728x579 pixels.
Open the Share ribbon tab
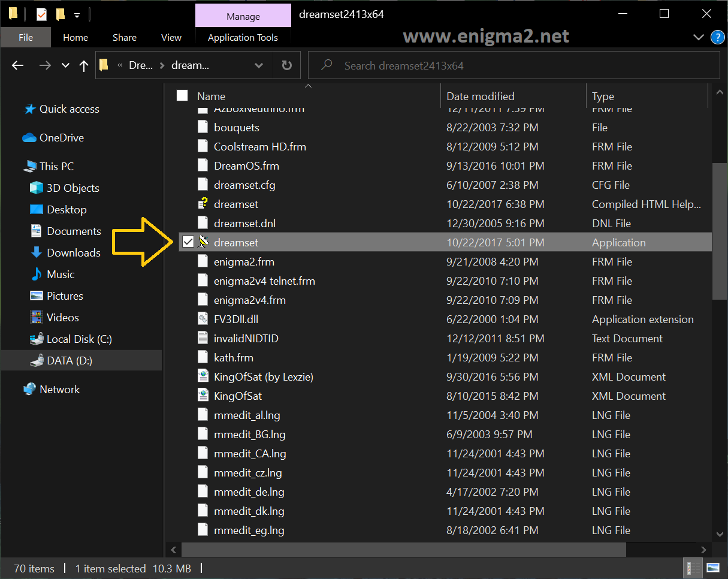(125, 37)
